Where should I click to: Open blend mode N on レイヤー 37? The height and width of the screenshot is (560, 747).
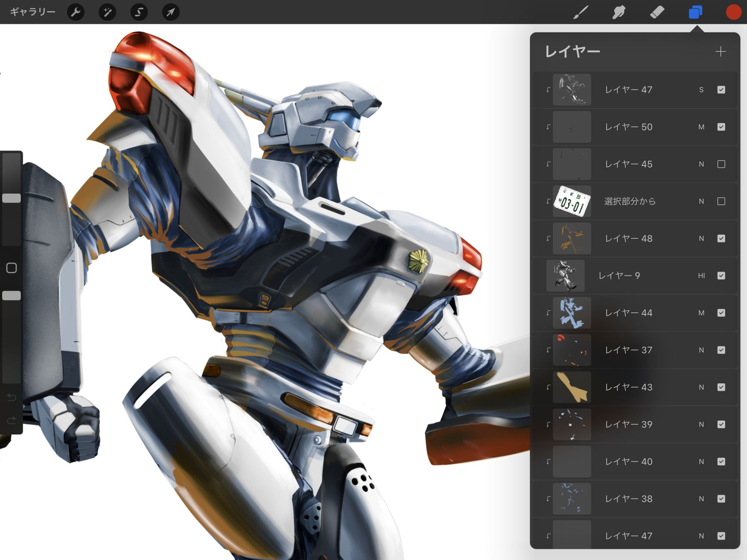tap(701, 350)
